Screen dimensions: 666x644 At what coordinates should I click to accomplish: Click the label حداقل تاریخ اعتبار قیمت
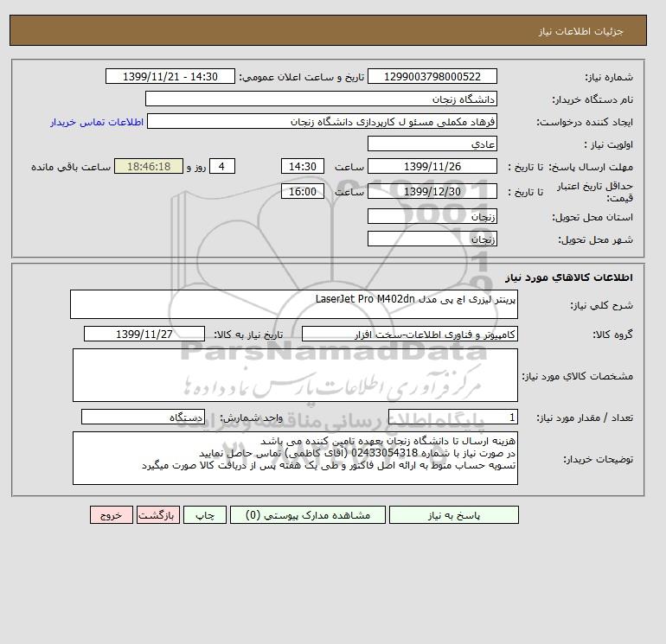(595, 192)
